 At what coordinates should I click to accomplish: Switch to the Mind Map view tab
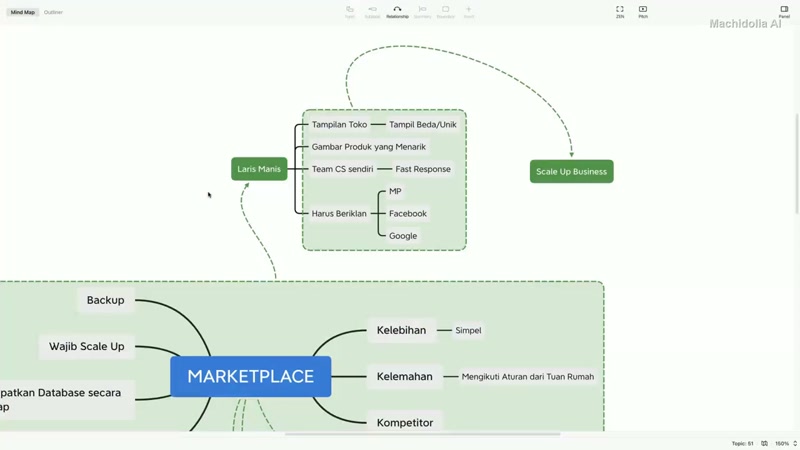point(23,12)
